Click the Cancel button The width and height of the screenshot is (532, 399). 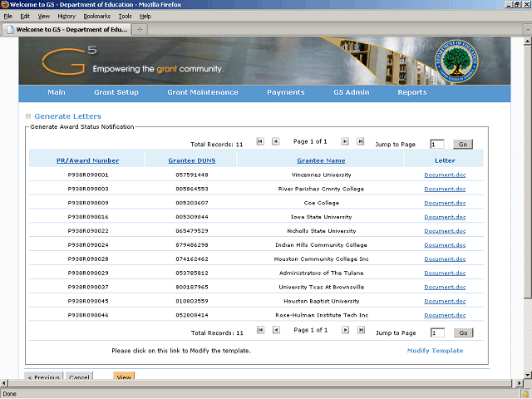(79, 376)
